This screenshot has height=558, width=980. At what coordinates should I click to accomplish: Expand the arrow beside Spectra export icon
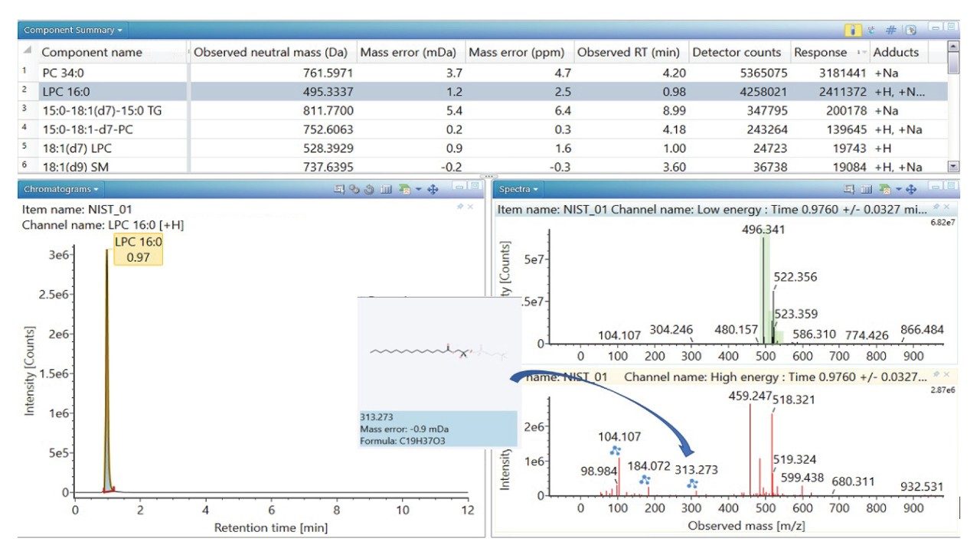[x=897, y=190]
